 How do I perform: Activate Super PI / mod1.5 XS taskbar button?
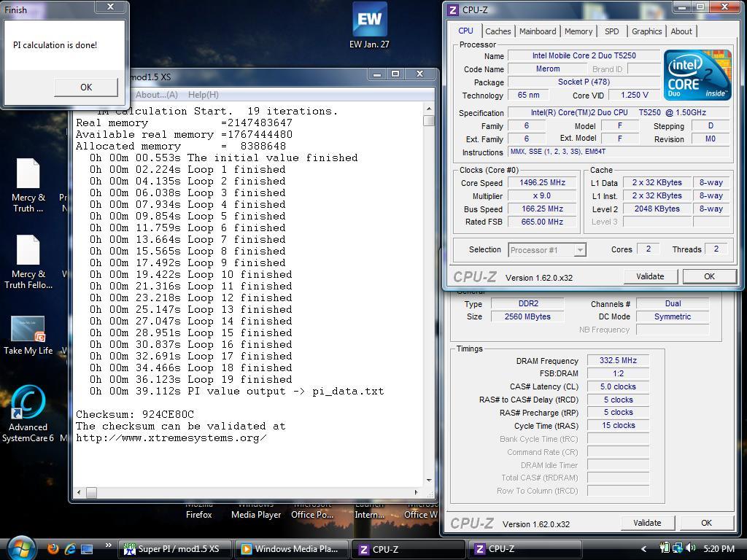click(x=174, y=549)
